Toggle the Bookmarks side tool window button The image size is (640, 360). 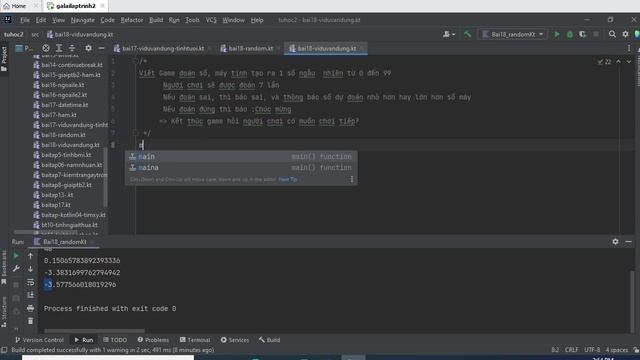(4, 267)
